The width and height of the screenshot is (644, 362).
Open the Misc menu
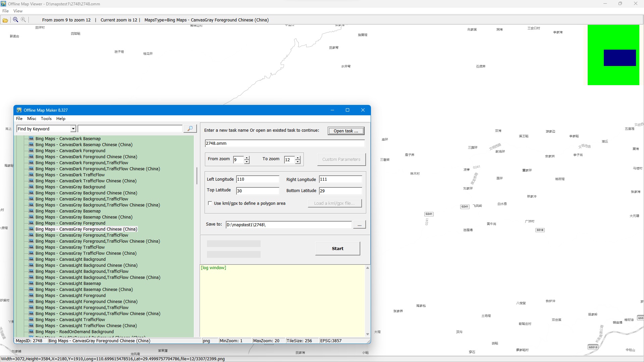point(32,118)
